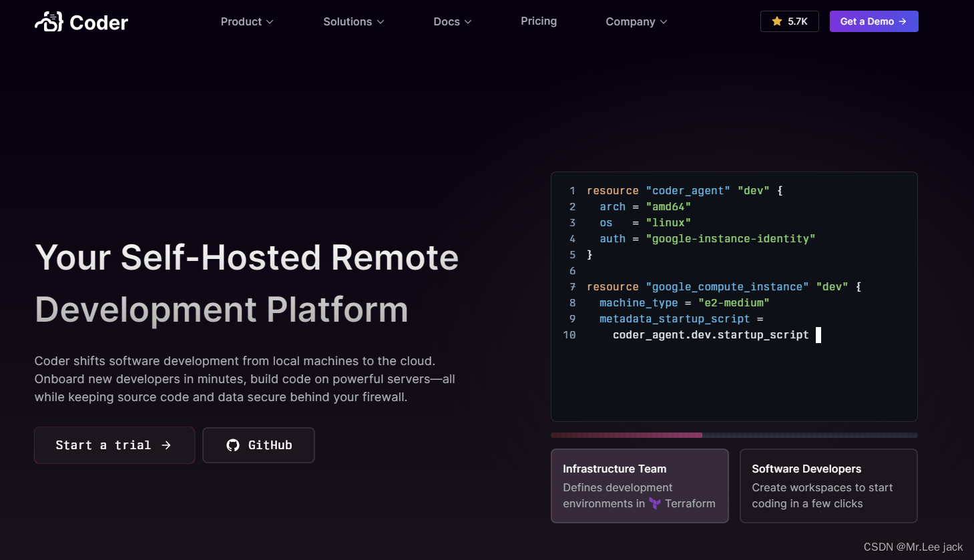Click the Your Self-Hosted Remote heading
Image resolution: width=974 pixels, height=560 pixels.
click(247, 258)
